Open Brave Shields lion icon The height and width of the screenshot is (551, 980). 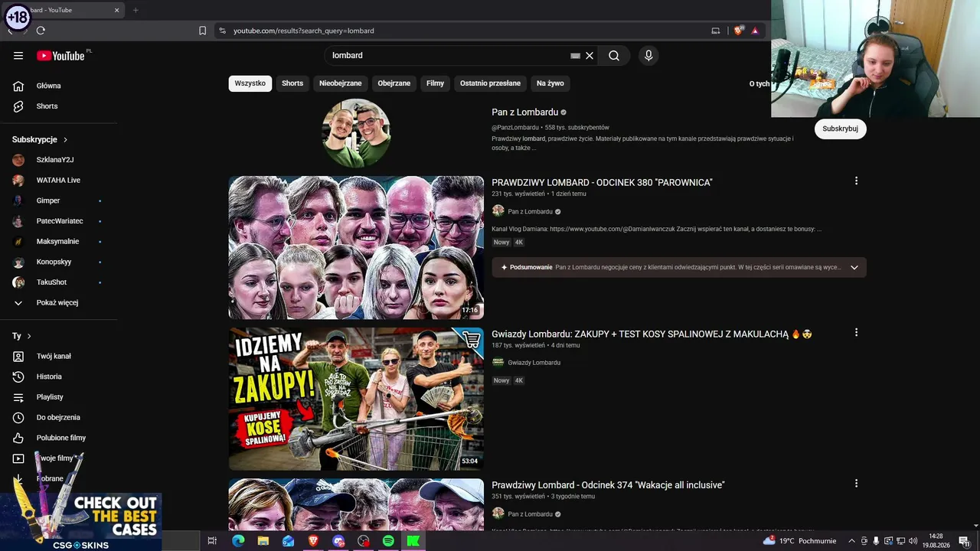coord(738,31)
